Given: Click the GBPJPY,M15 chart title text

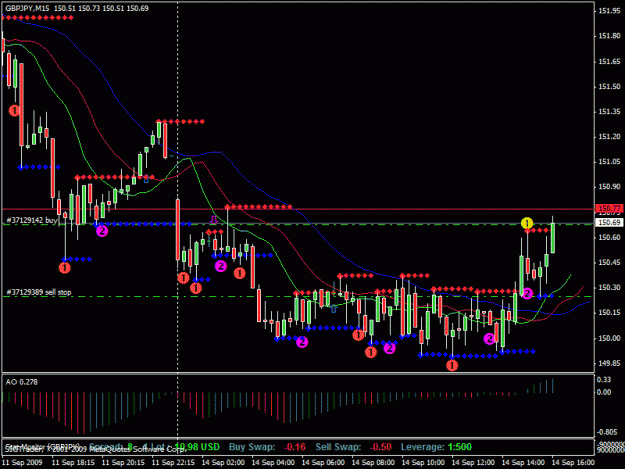Looking at the screenshot, I should coord(27,8).
